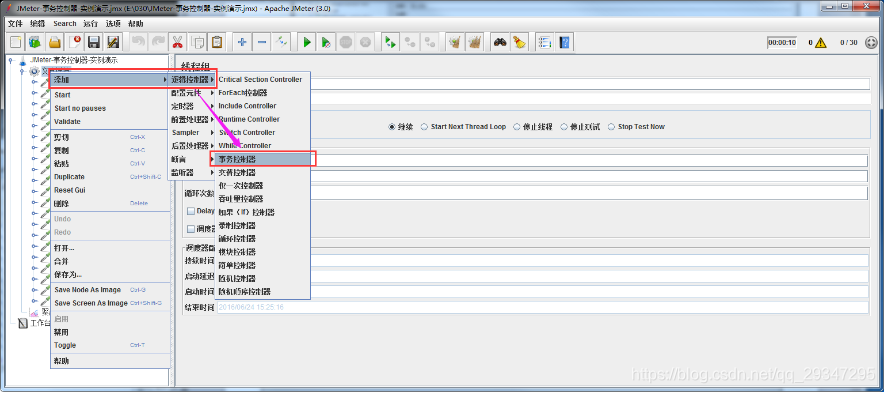
Task: Click the Paste clipboard icon
Action: [217, 42]
